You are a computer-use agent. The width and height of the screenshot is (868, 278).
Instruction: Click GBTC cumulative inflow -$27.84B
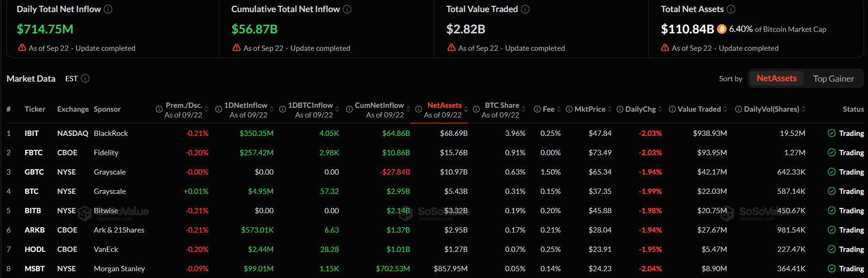(395, 172)
